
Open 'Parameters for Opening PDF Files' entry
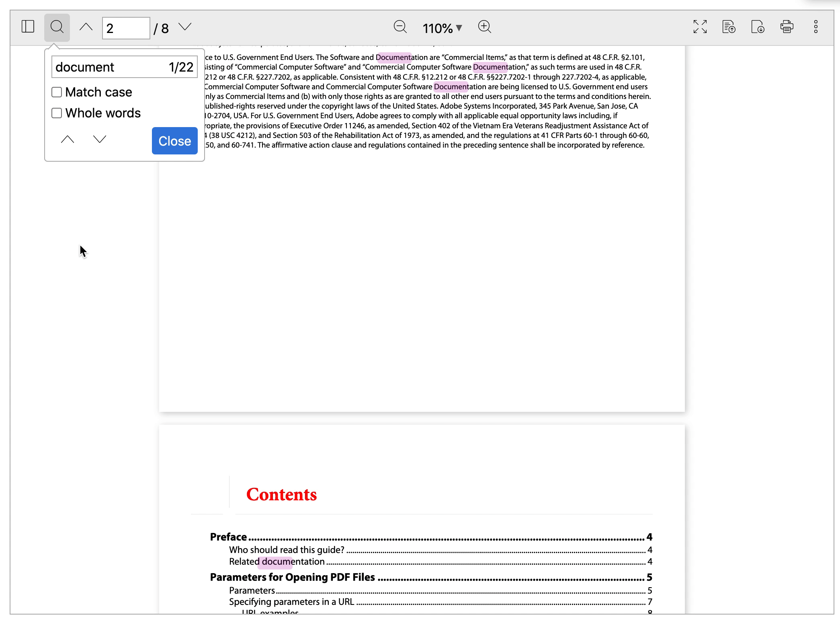pos(431,577)
